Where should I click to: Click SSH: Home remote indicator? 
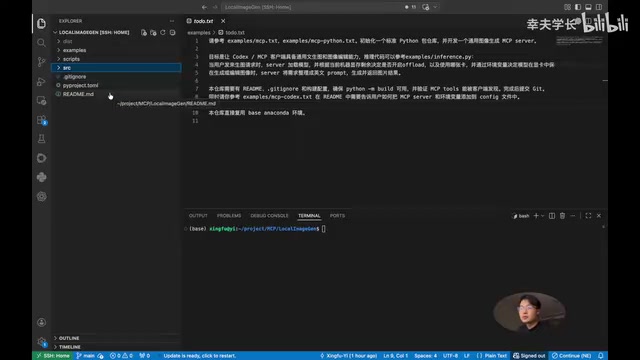coord(53,356)
